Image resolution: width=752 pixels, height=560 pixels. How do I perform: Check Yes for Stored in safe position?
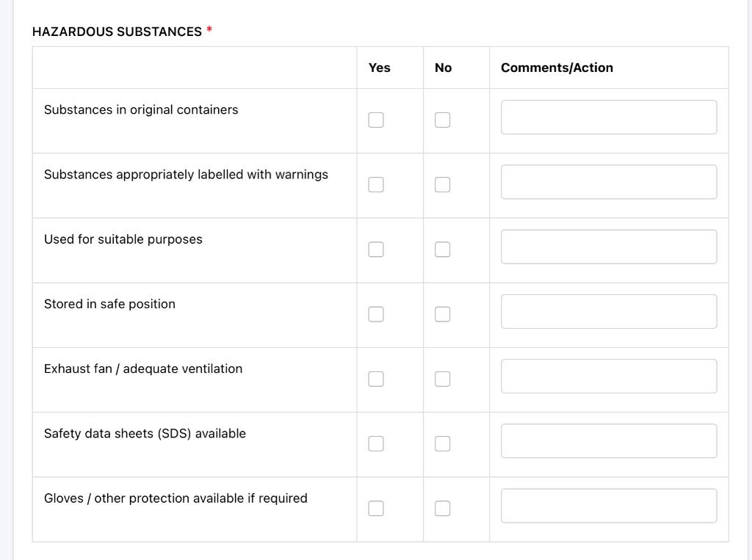[376, 314]
